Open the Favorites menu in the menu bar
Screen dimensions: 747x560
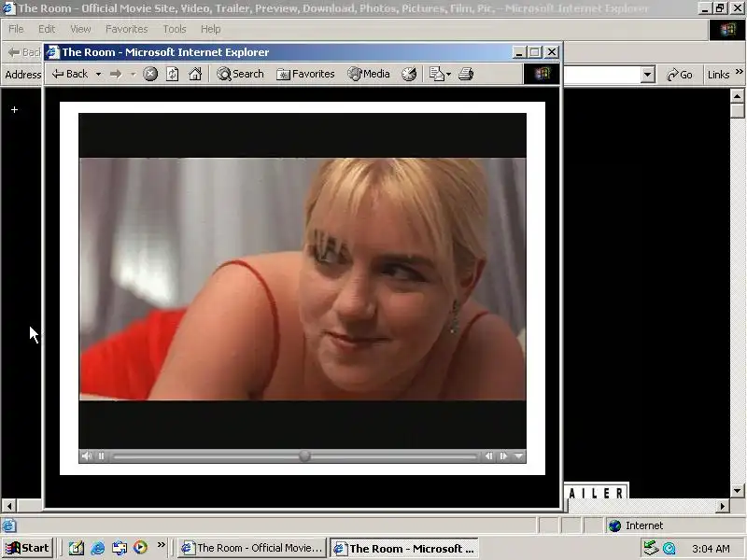127,29
